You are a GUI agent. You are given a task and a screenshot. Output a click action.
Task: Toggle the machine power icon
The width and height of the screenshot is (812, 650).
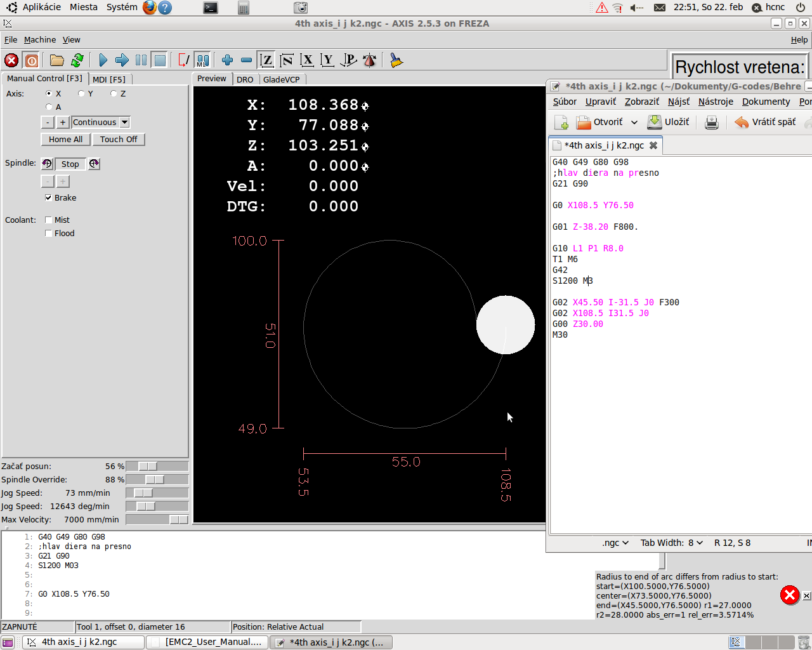pyautogui.click(x=31, y=60)
